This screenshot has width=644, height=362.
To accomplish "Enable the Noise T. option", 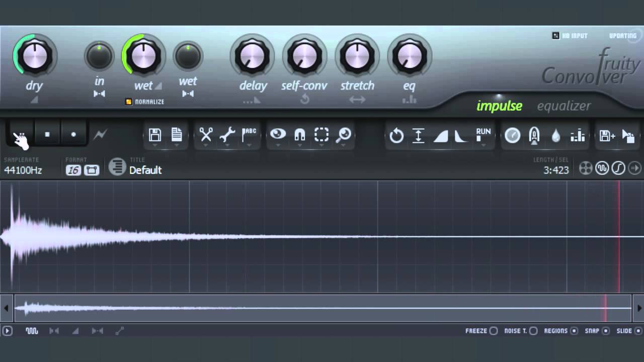I will (533, 331).
